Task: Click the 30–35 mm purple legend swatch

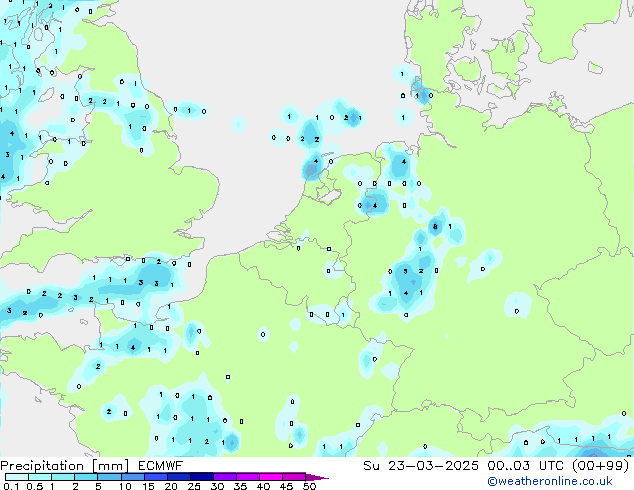Action: click(224, 477)
